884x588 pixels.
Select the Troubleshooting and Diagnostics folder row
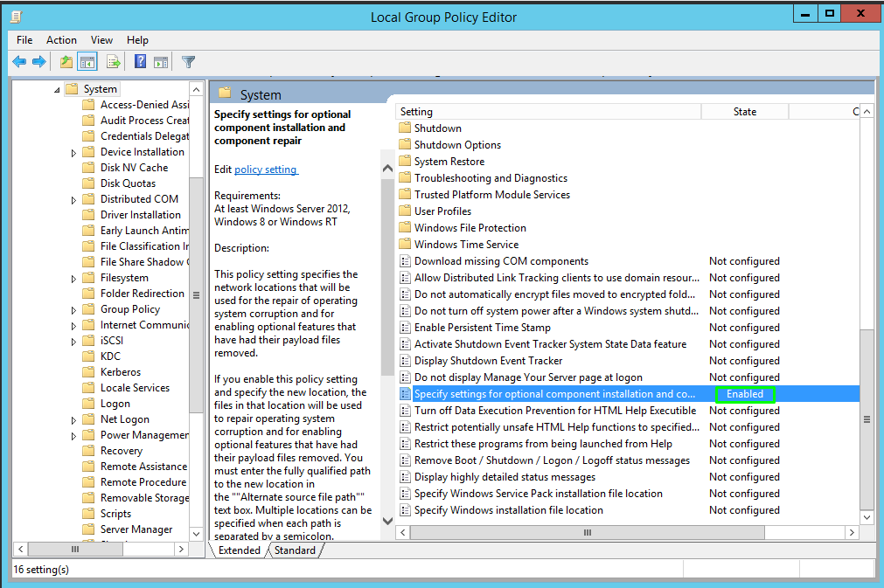628,178
